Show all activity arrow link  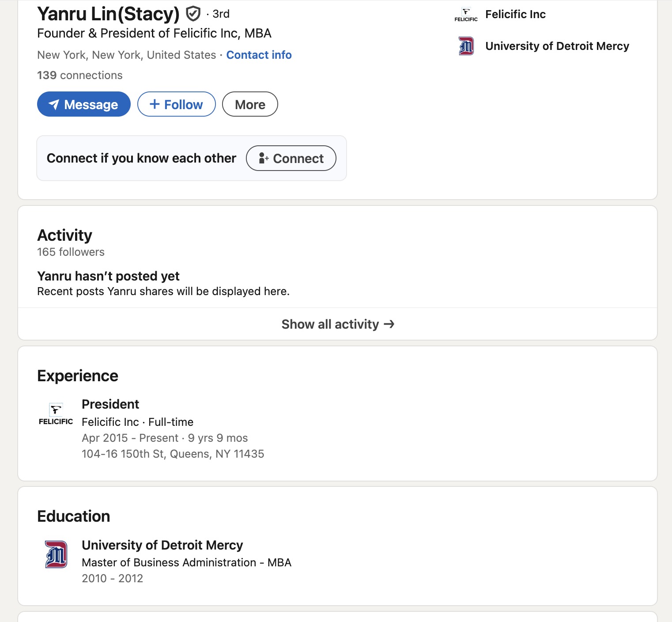click(338, 324)
